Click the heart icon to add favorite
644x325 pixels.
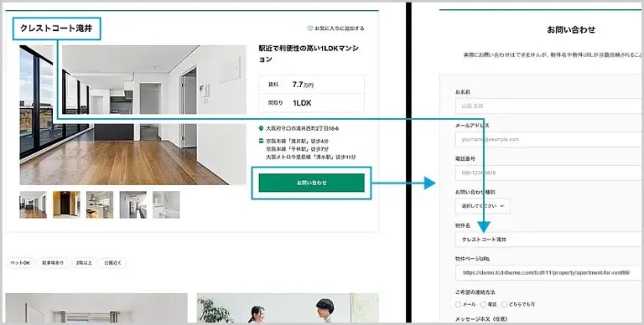(310, 28)
